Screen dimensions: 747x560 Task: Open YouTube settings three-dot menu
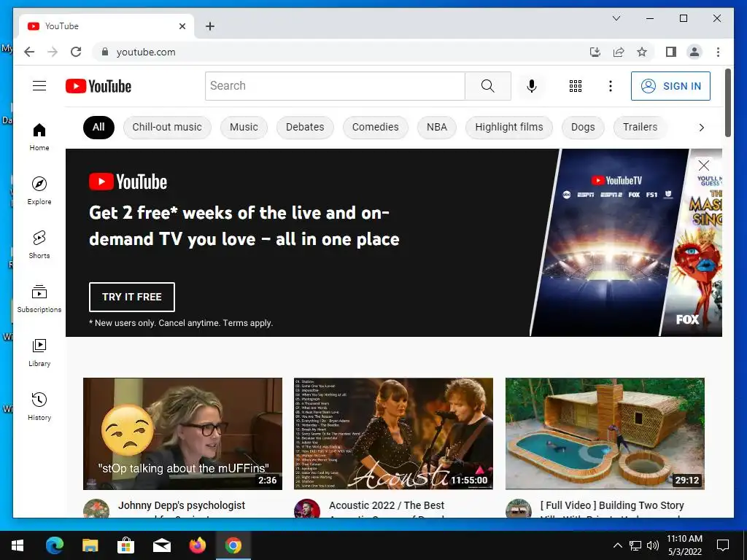coord(611,86)
